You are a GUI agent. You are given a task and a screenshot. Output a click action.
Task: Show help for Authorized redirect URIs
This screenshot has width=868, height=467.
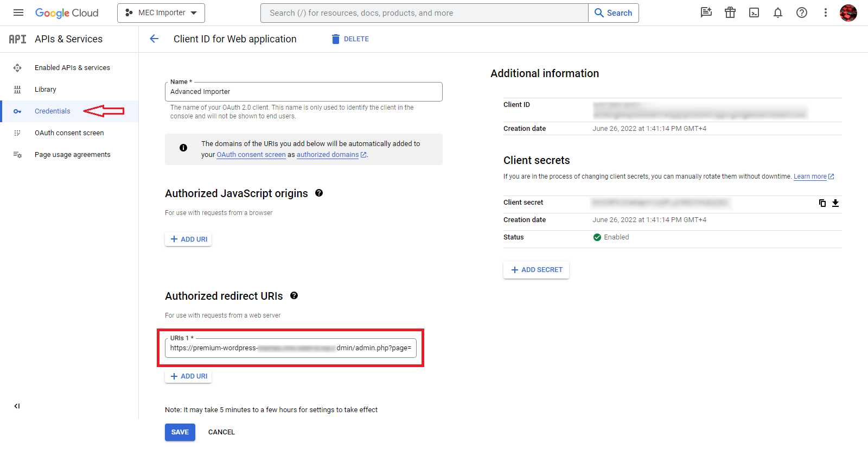(x=294, y=295)
